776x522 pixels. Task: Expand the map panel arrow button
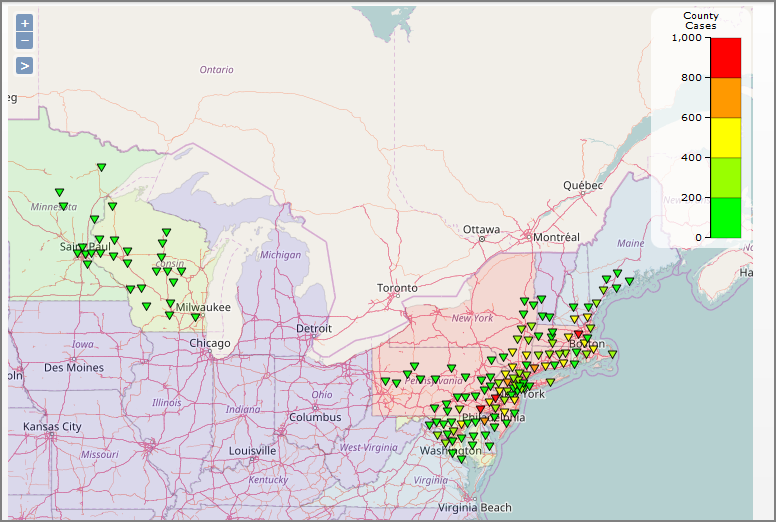click(25, 65)
